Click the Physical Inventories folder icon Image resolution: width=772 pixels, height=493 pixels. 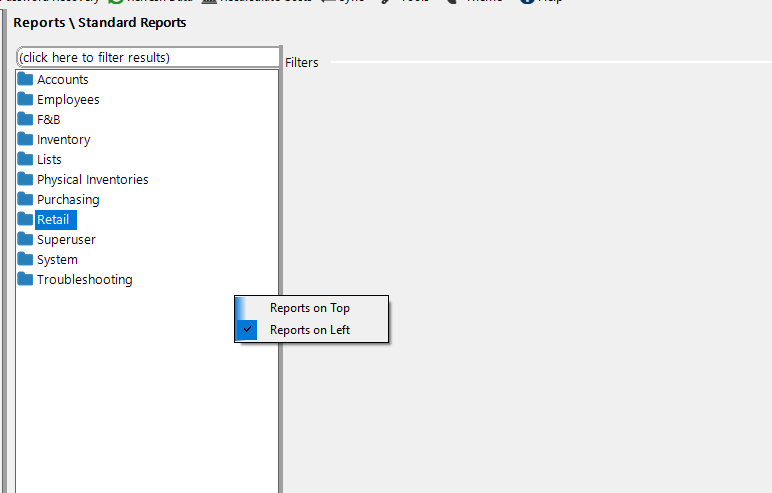click(x=25, y=179)
